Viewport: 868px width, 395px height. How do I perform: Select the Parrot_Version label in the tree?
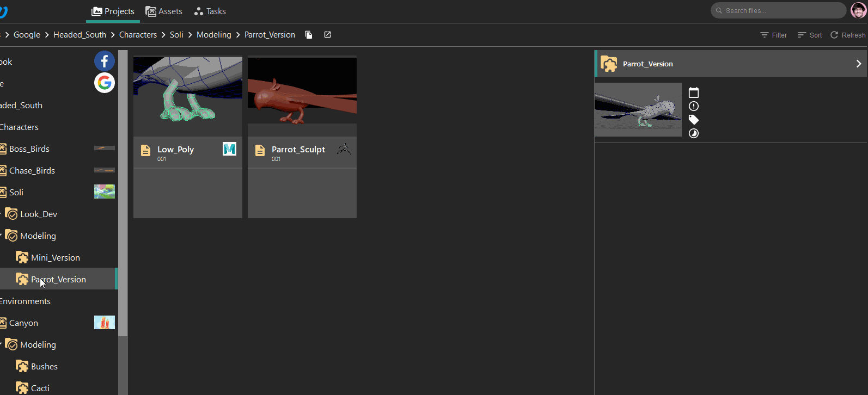coord(58,279)
